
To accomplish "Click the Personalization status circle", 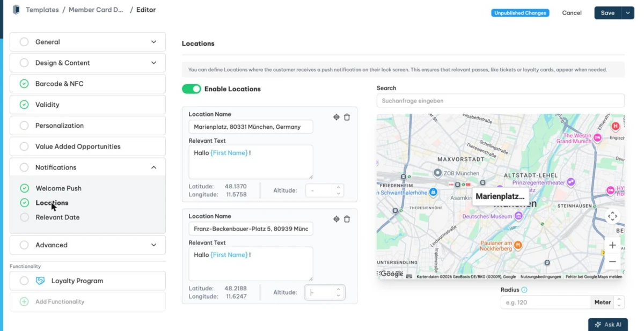I will click(24, 126).
